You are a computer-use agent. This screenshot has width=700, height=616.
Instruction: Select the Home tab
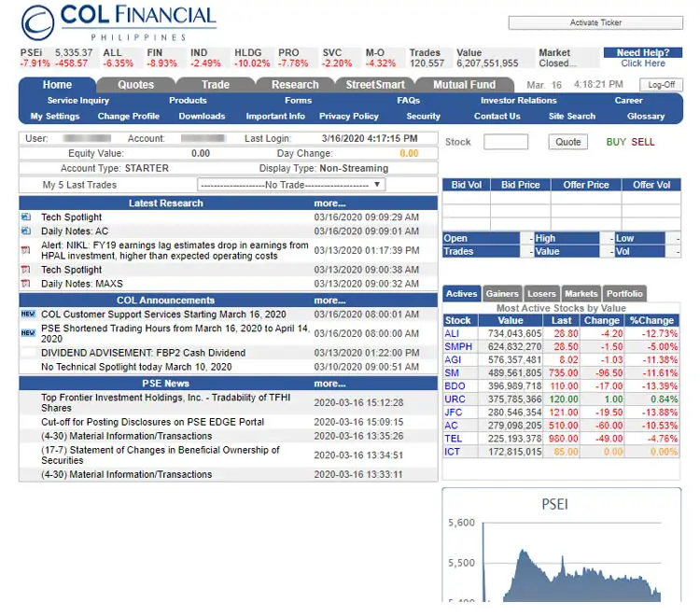point(57,84)
